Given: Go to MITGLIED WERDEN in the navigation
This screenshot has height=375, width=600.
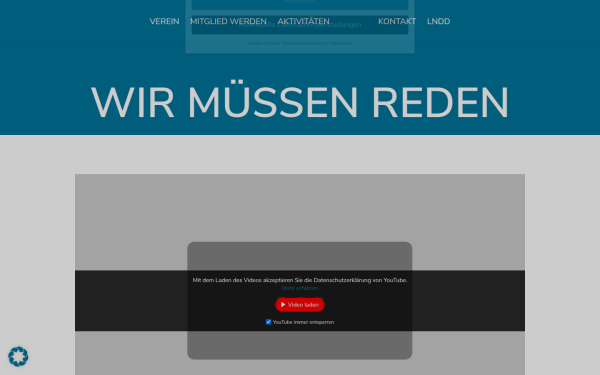Looking at the screenshot, I should (228, 21).
